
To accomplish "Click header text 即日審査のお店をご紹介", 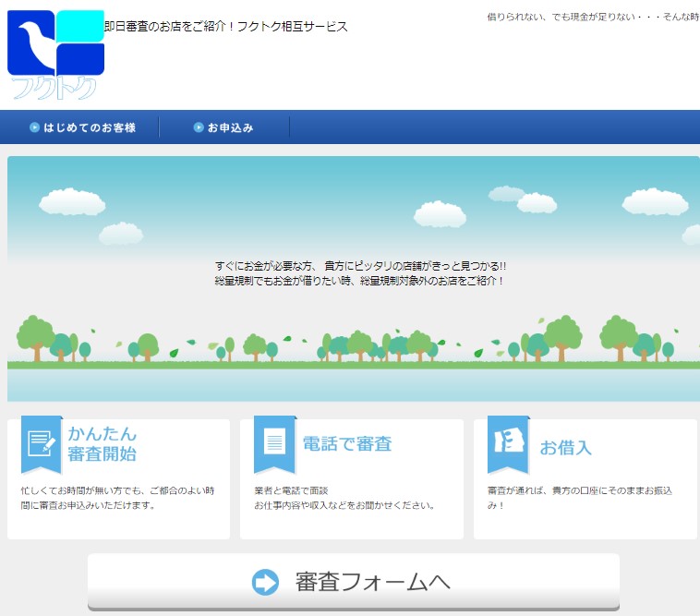I will pyautogui.click(x=225, y=27).
